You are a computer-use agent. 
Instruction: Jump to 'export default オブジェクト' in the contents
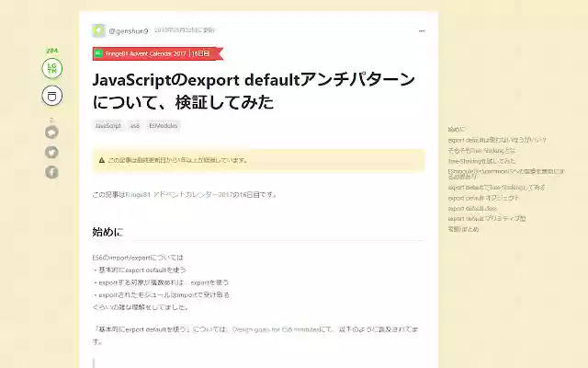point(483,198)
